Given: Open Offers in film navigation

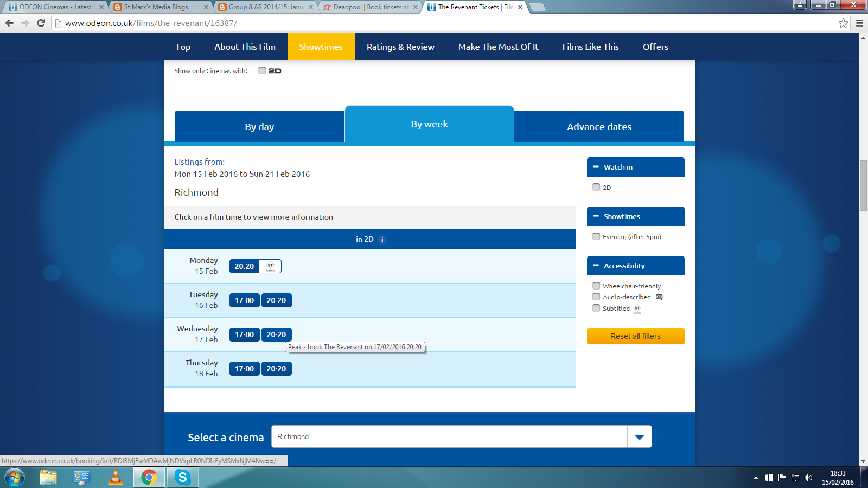Looking at the screenshot, I should point(655,47).
